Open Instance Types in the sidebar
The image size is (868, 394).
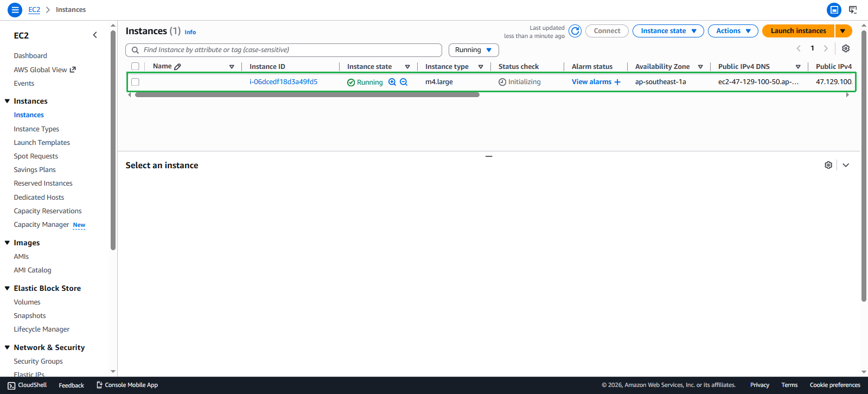36,129
